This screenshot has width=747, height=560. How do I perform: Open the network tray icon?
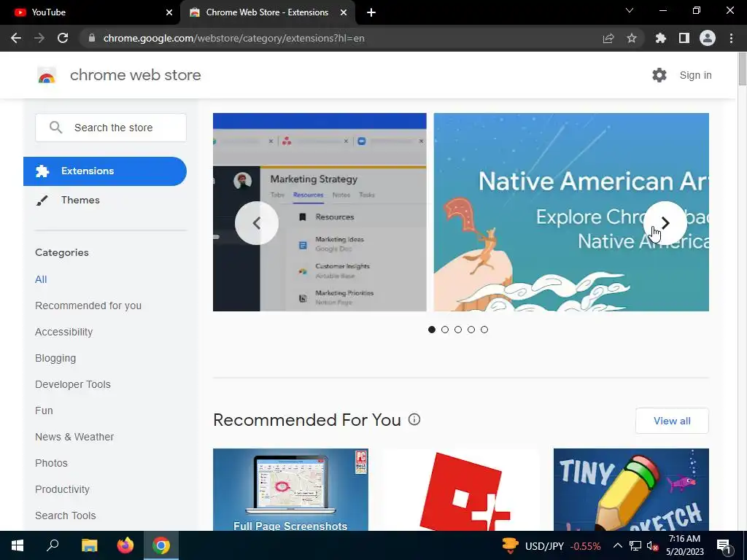(x=635, y=545)
